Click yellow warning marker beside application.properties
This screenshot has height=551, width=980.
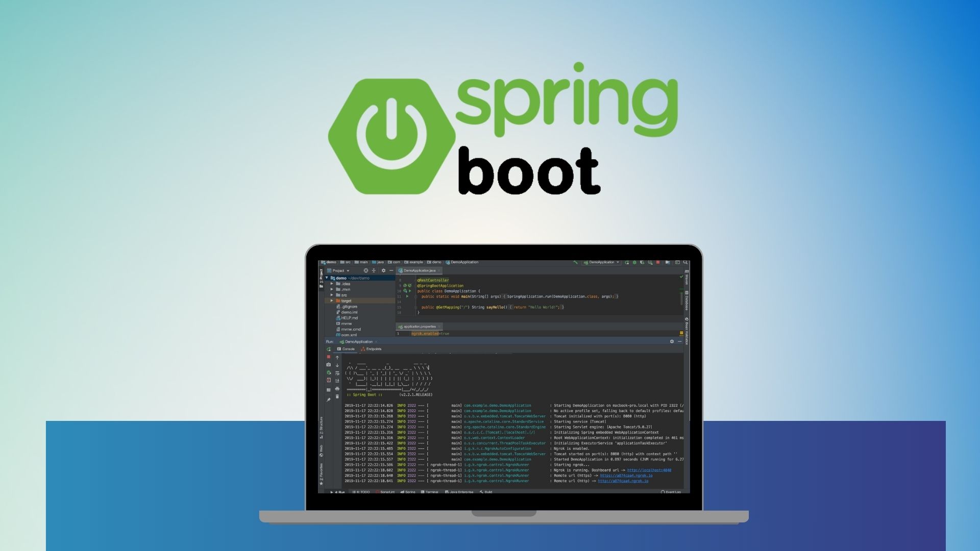click(x=681, y=333)
